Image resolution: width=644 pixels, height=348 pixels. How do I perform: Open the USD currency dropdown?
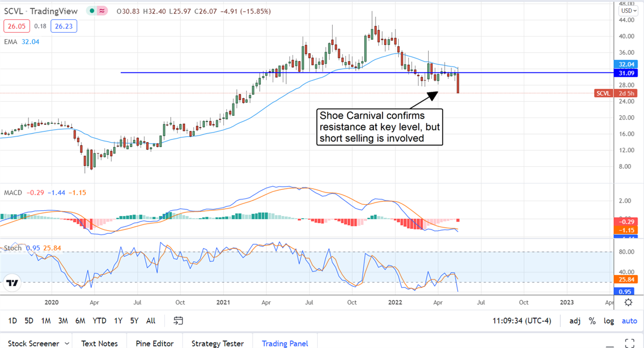(627, 11)
